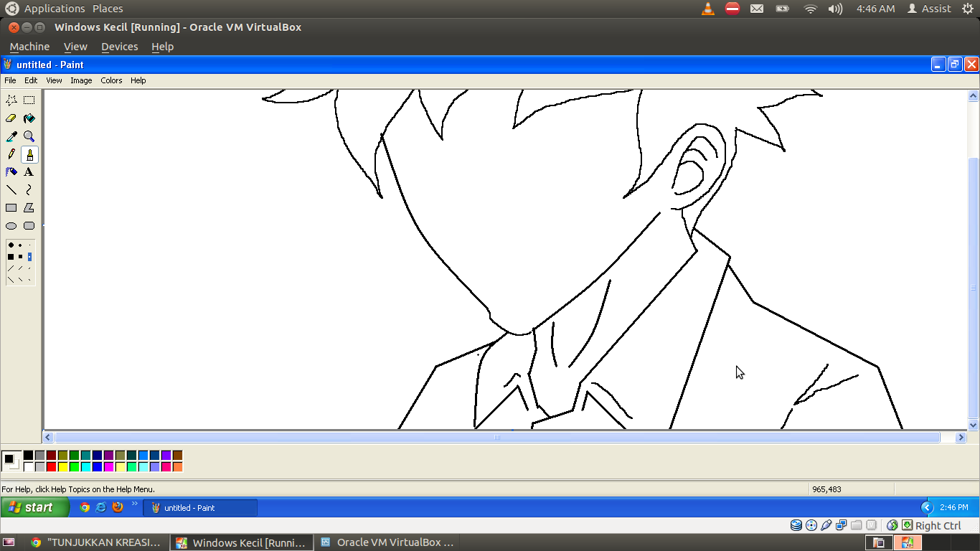
Task: Select the Magnifier tool
Action: tap(29, 136)
